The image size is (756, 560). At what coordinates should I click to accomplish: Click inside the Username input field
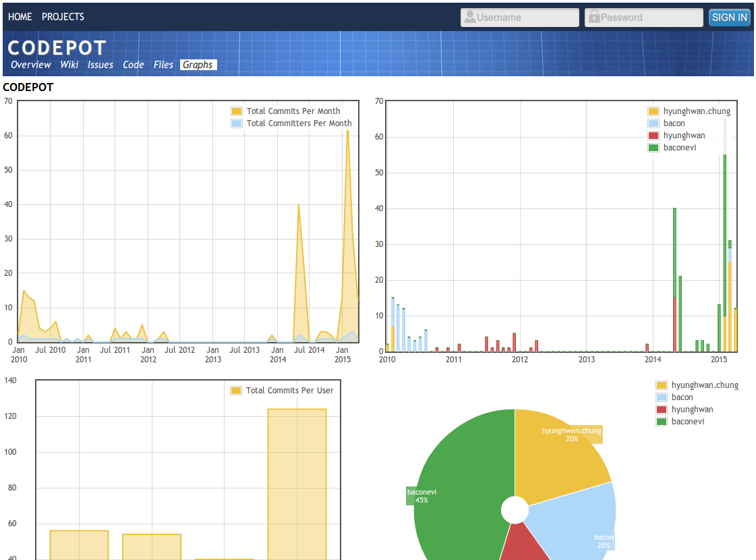tap(519, 17)
